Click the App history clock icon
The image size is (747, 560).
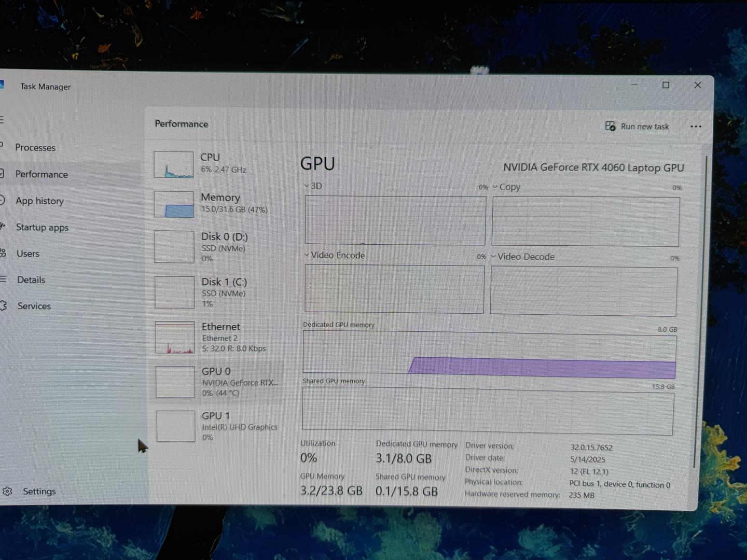(x=2, y=200)
